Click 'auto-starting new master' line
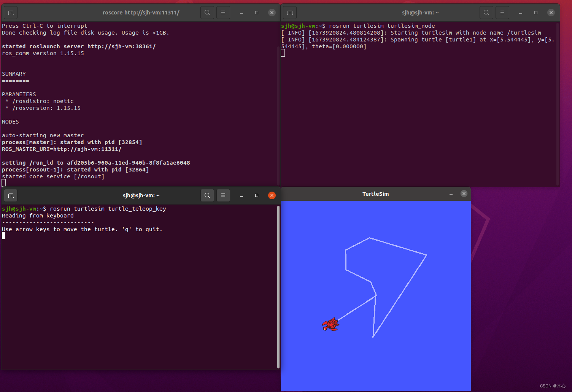The width and height of the screenshot is (572, 392). (x=43, y=135)
